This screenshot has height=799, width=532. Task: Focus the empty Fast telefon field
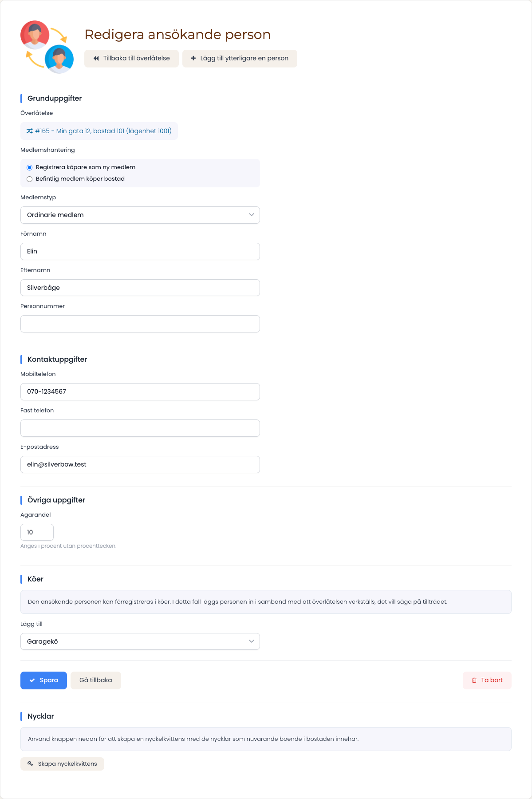140,428
